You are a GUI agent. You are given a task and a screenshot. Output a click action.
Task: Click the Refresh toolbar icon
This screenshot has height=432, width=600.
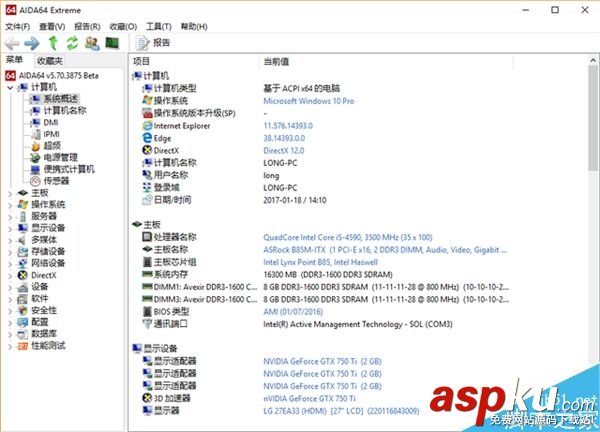72,43
